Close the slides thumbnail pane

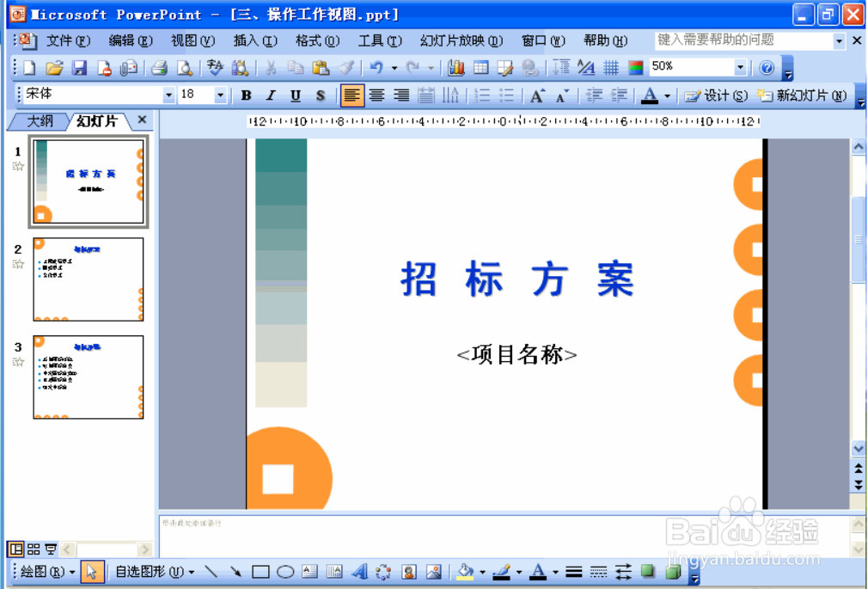point(143,120)
